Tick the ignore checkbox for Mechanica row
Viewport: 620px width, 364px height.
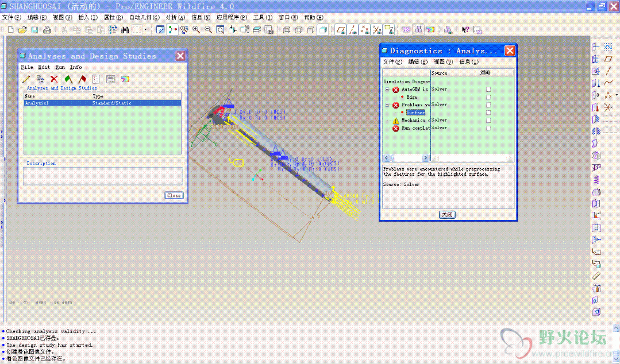(488, 120)
